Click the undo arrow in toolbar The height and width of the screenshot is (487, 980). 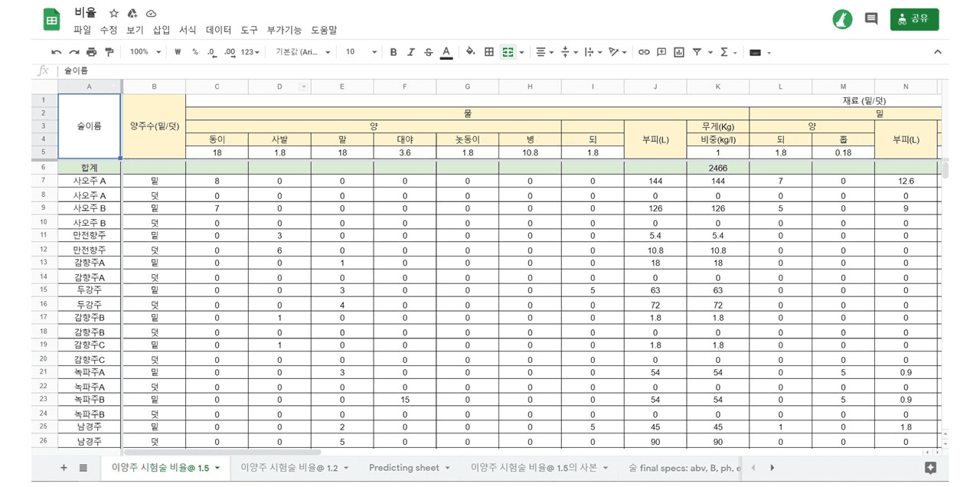pyautogui.click(x=56, y=52)
